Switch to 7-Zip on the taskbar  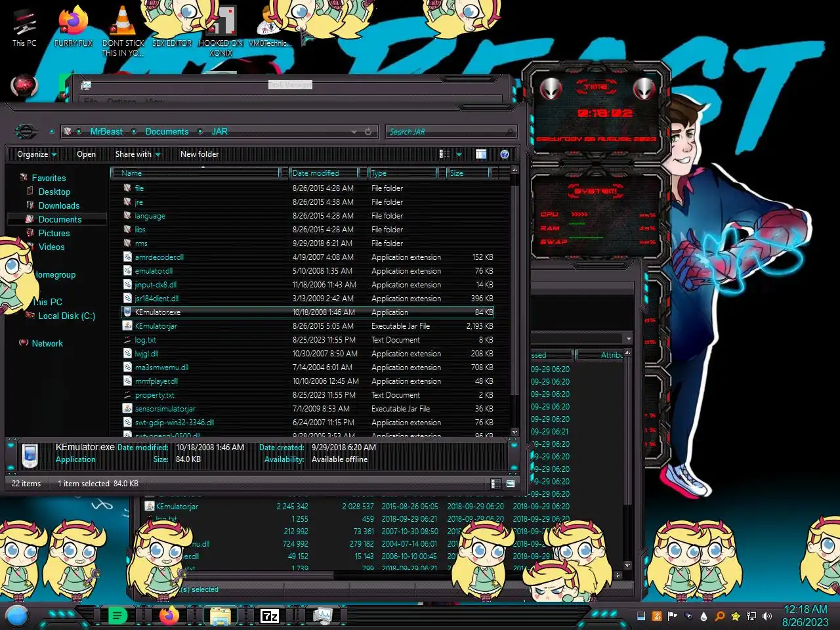click(x=270, y=616)
